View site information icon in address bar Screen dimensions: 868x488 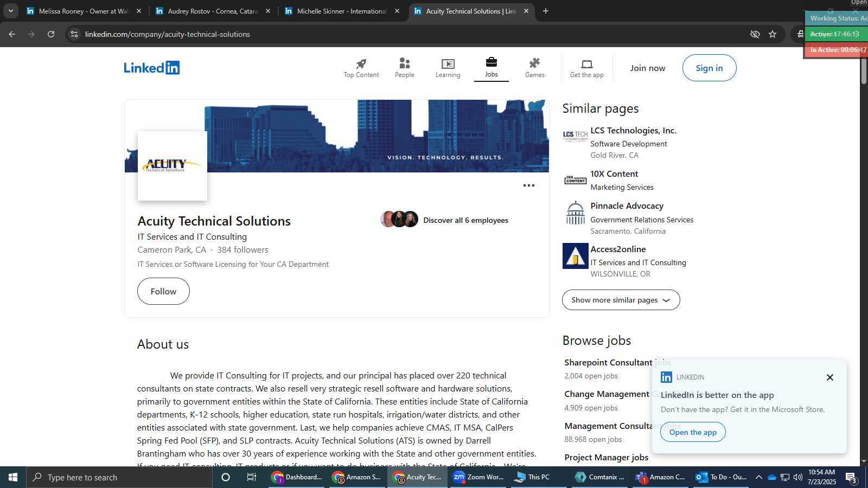(x=74, y=34)
